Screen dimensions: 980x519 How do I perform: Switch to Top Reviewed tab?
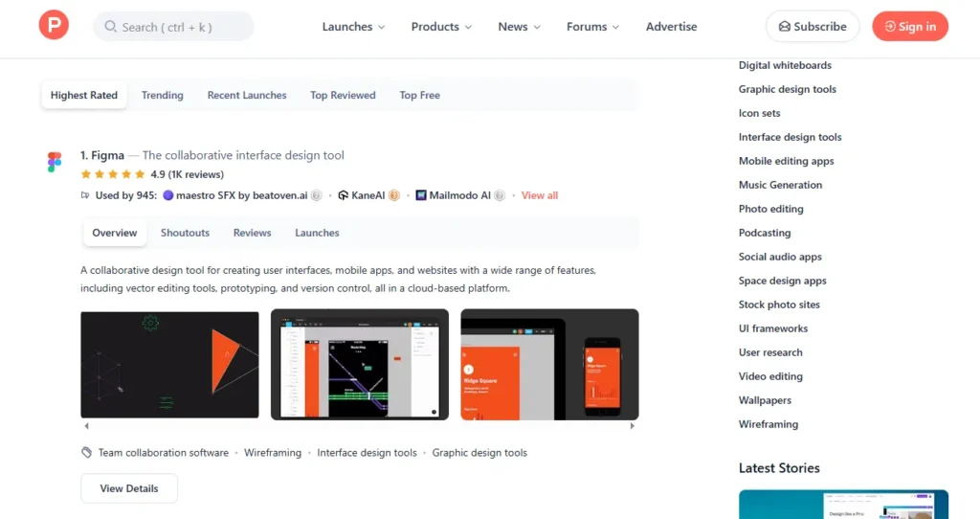pyautogui.click(x=343, y=95)
